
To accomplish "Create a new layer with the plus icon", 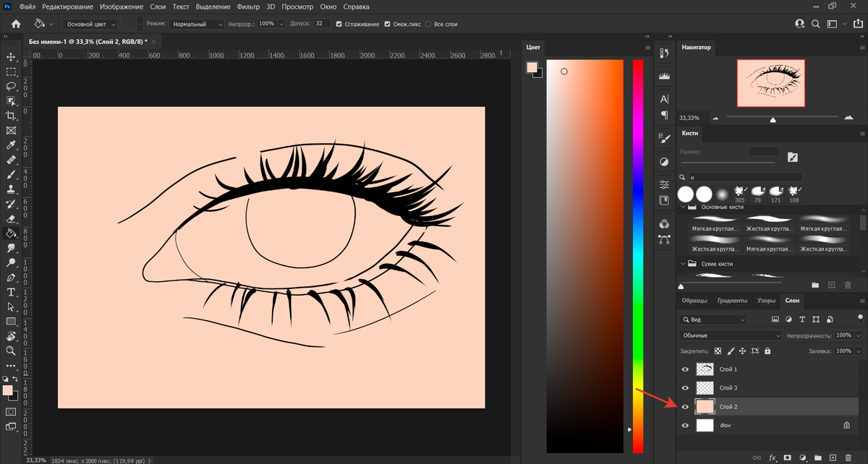I will tap(833, 457).
